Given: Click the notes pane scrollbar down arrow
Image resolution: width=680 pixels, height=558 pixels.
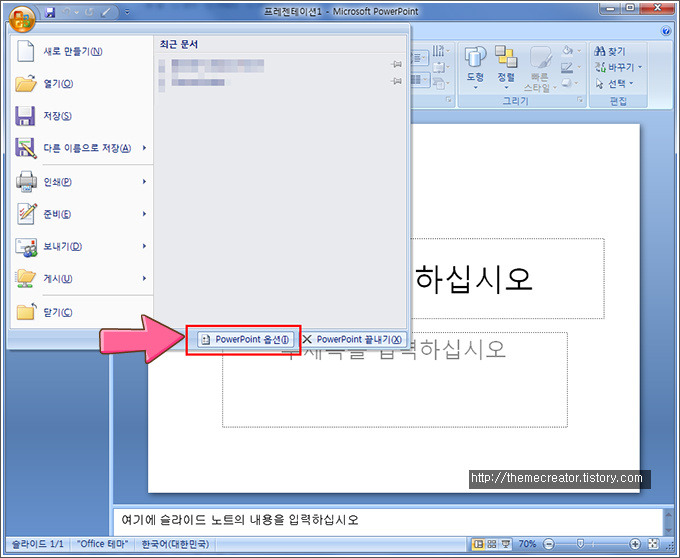Looking at the screenshot, I should (668, 530).
